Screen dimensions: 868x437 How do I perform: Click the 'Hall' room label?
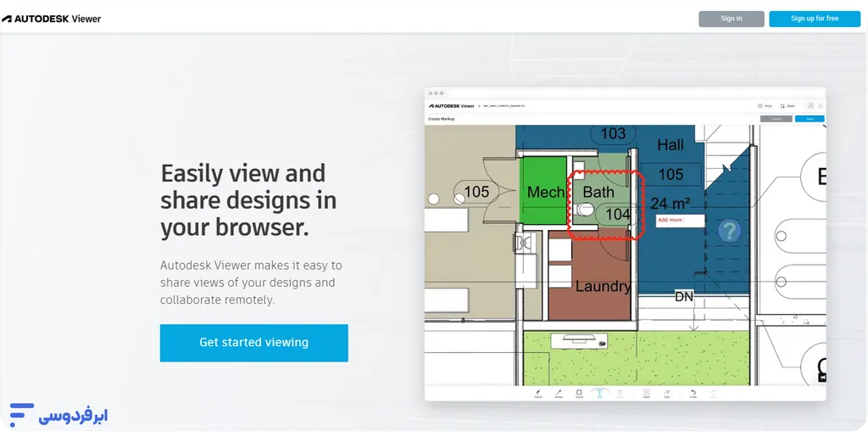click(x=670, y=145)
